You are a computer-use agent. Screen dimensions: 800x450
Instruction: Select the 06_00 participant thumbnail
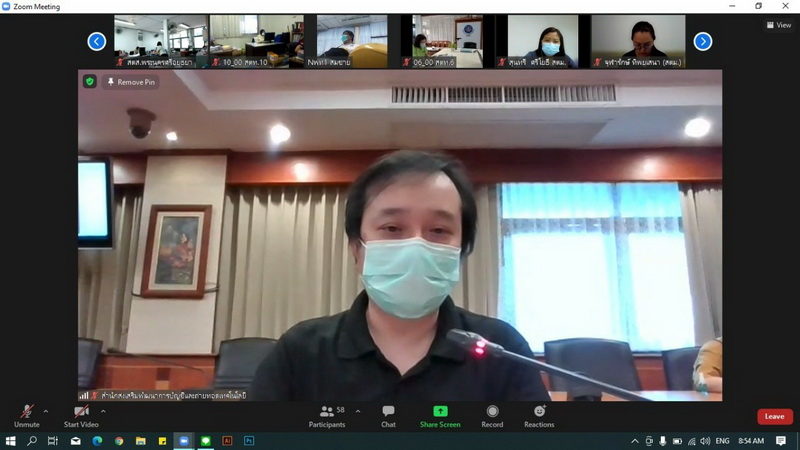pos(448,41)
